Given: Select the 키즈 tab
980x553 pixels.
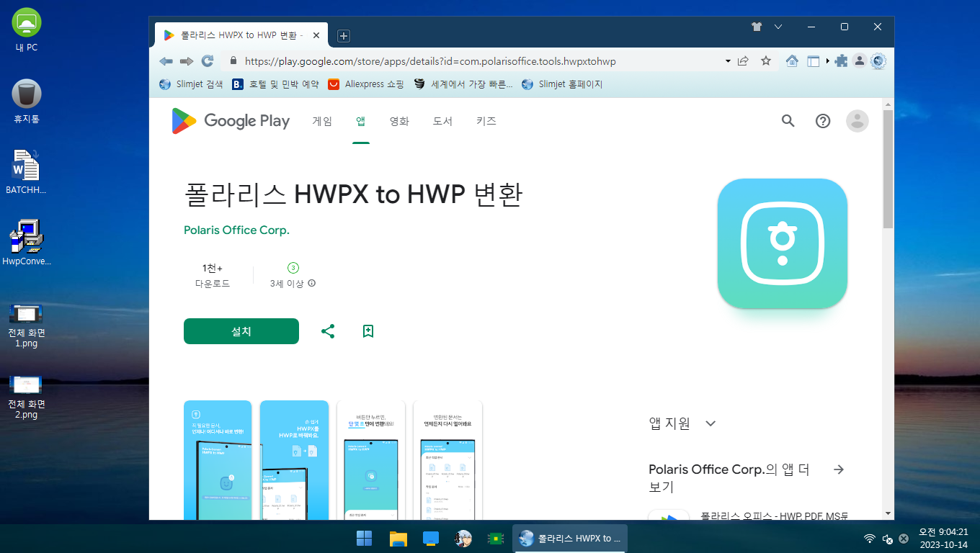Looking at the screenshot, I should pos(486,121).
